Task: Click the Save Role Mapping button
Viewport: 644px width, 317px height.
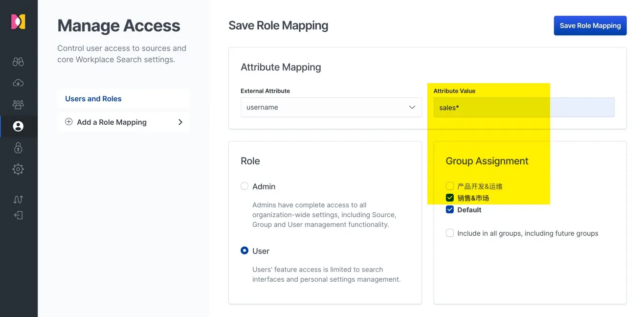Action: (x=590, y=25)
